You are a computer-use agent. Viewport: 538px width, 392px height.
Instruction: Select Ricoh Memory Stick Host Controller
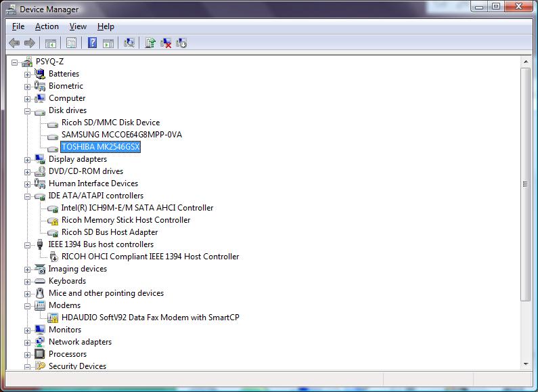click(126, 220)
